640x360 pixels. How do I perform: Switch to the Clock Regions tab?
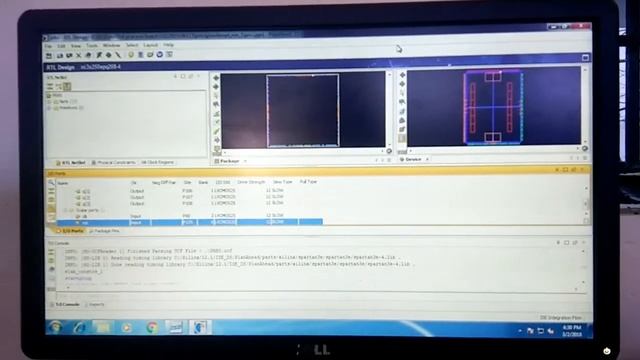(x=158, y=162)
